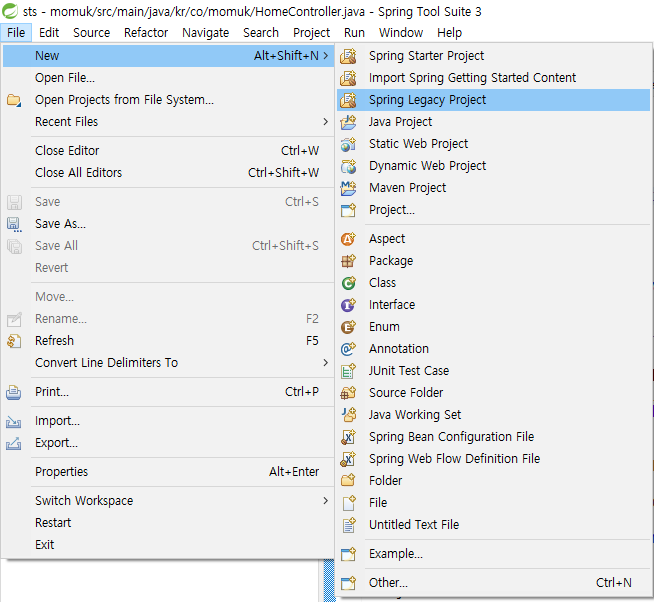The height and width of the screenshot is (602, 654).
Task: Click the Save As disk icon
Action: click(x=14, y=224)
